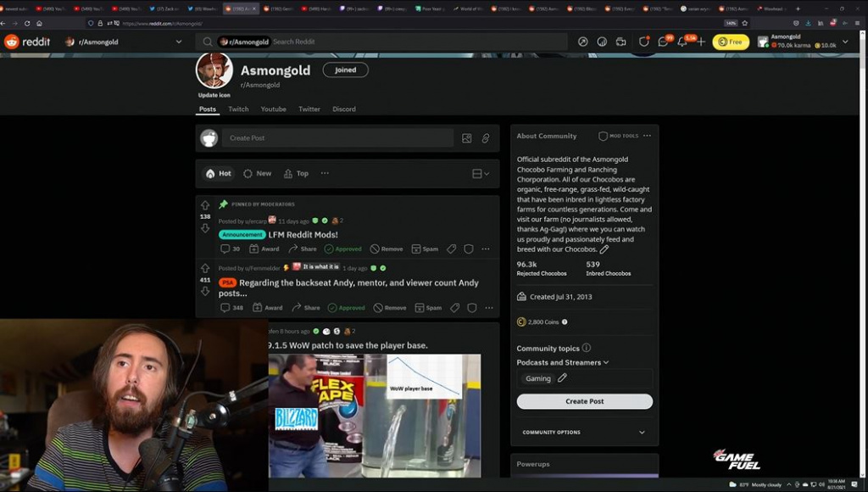Click the link post icon beside Create Post
Image resolution: width=868 pixels, height=492 pixels.
click(x=486, y=138)
